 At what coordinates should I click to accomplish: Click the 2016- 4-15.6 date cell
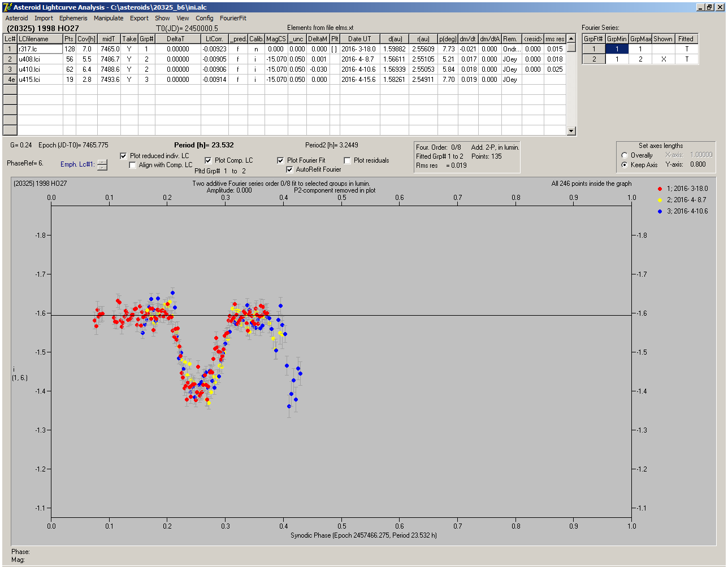click(x=359, y=80)
